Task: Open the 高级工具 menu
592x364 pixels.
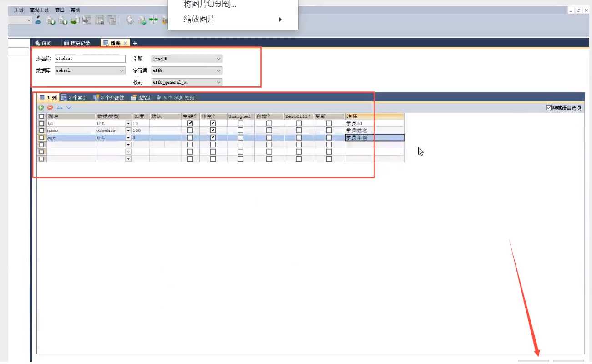Action: tap(39, 10)
